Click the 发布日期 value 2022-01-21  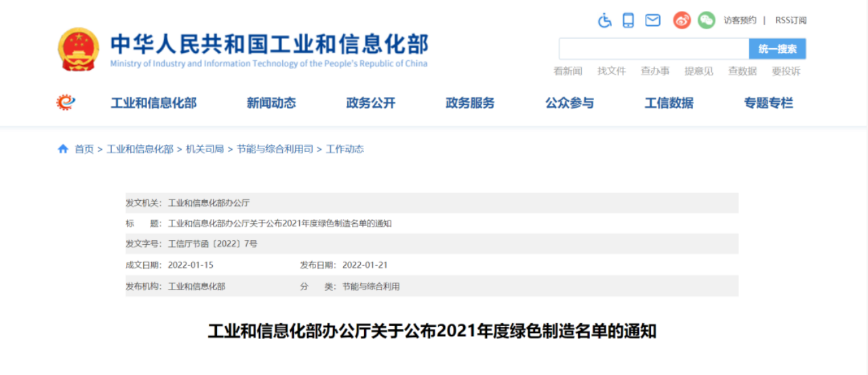365,265
